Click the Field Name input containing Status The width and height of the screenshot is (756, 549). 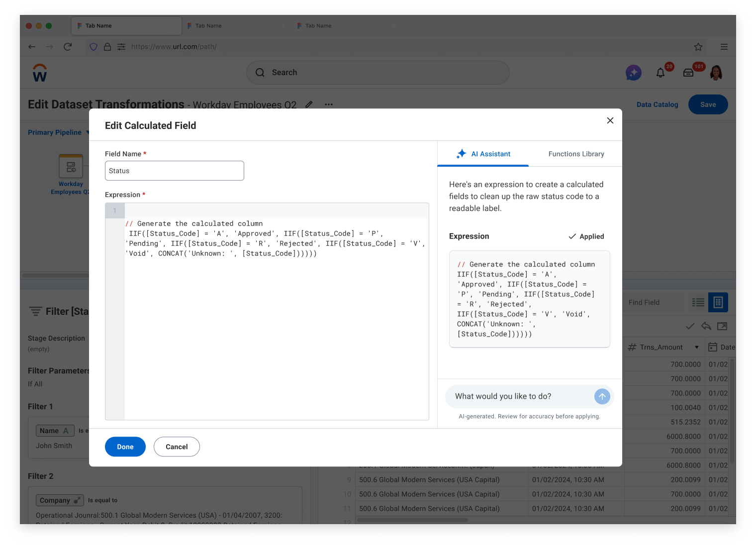tap(175, 171)
